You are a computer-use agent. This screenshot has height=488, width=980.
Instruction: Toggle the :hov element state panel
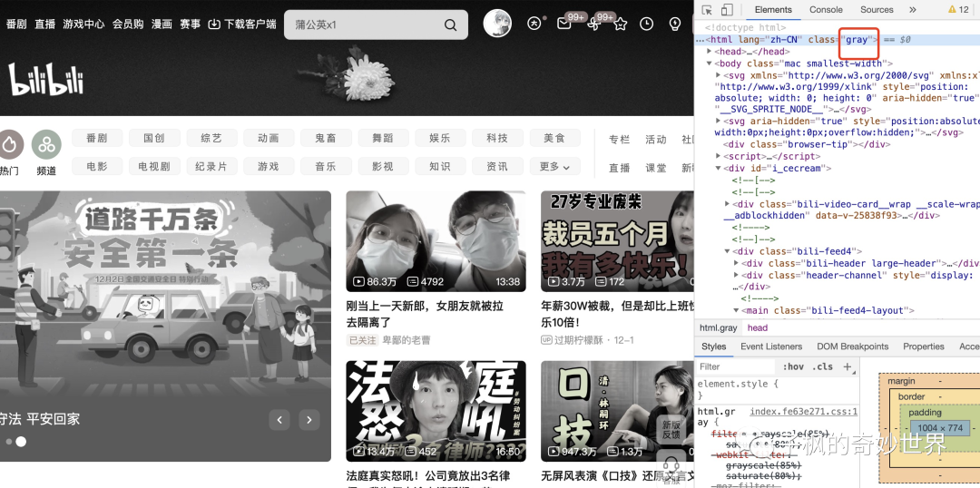(793, 366)
